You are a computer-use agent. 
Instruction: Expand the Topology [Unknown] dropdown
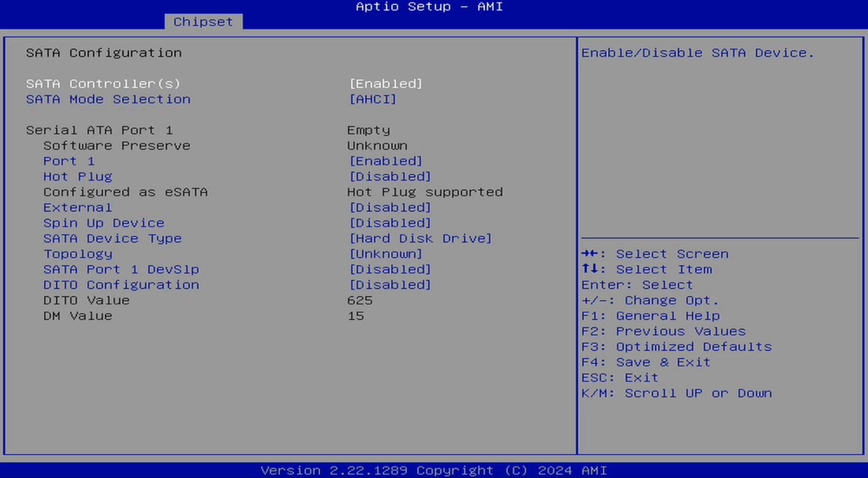coord(386,254)
